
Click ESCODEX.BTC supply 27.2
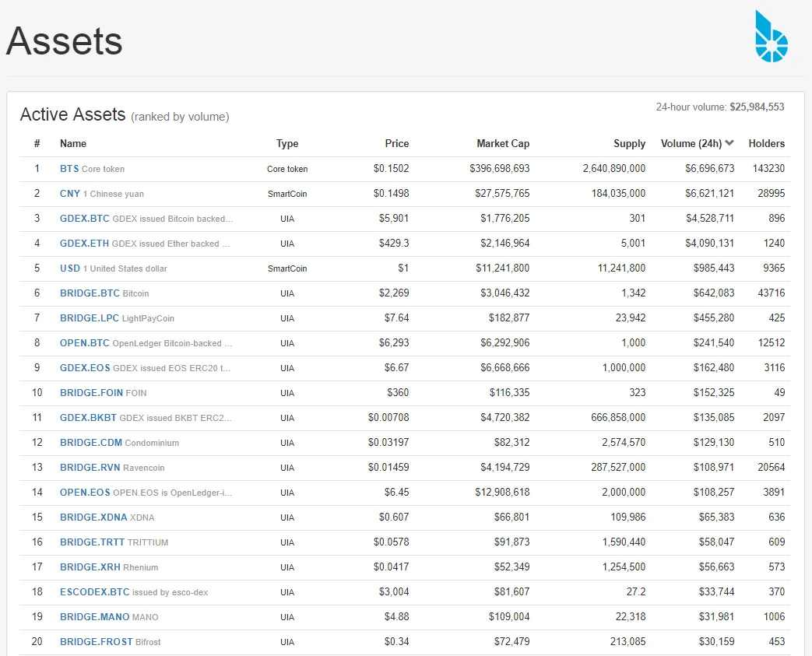[x=636, y=591]
